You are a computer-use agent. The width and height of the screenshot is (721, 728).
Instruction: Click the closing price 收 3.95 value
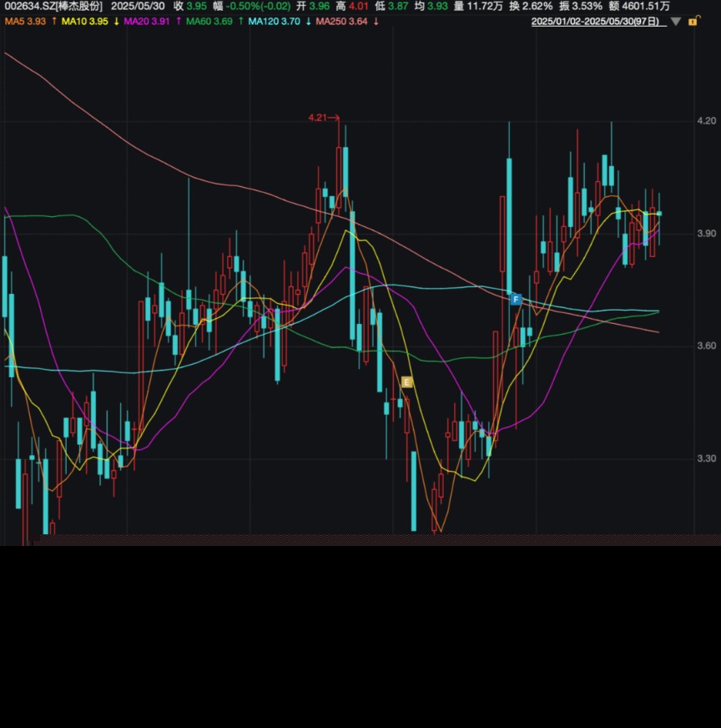[x=190, y=7]
